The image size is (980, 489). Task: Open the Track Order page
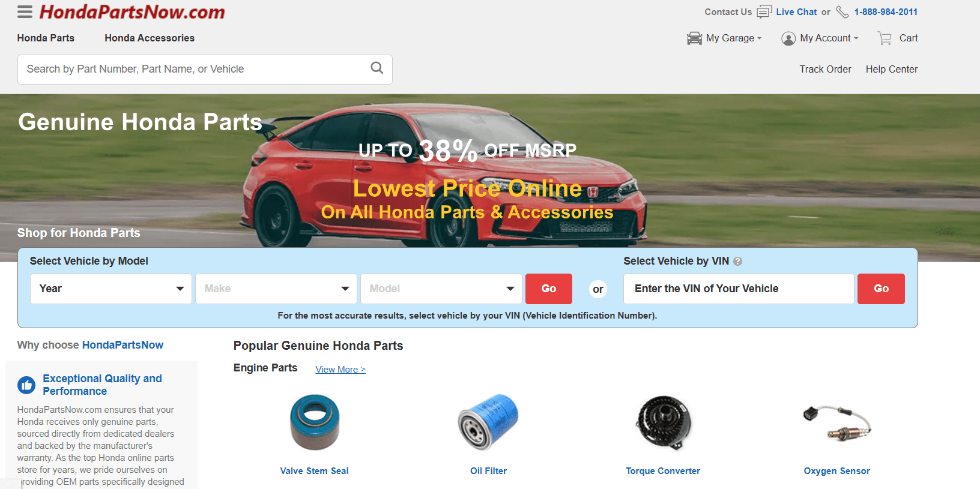pyautogui.click(x=825, y=69)
